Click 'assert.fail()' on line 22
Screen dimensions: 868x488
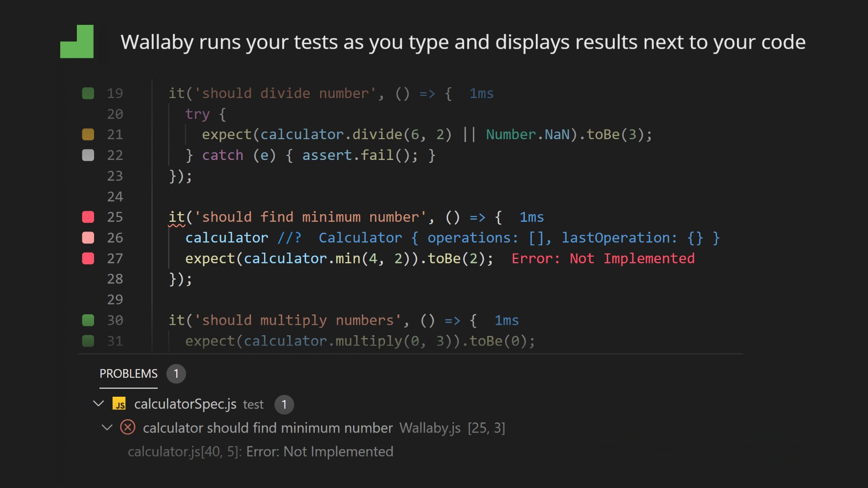click(x=356, y=155)
